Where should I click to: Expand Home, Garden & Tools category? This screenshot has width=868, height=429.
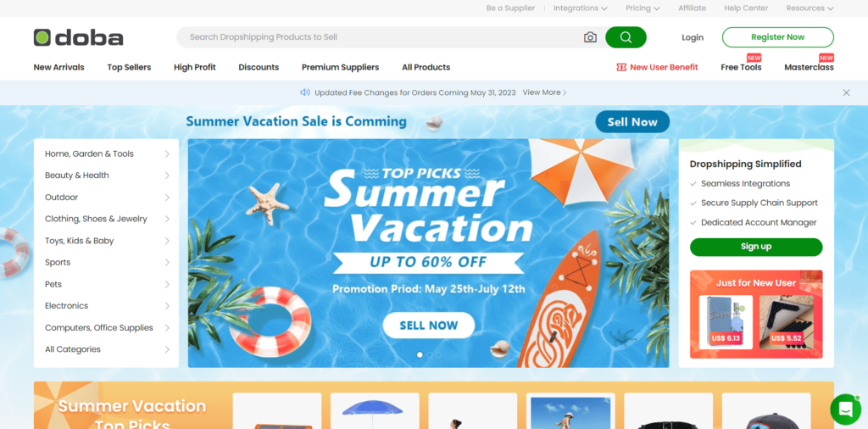(106, 154)
